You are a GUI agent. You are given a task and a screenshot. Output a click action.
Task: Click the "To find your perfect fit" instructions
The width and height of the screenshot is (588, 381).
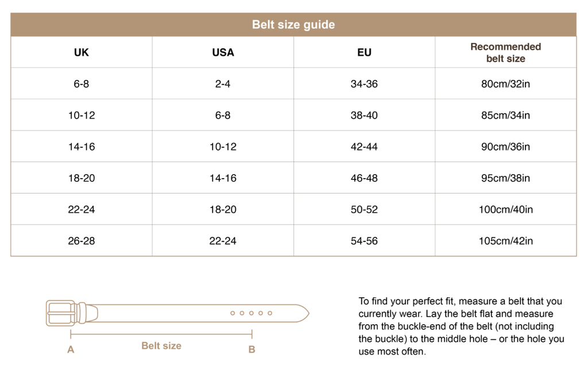click(x=460, y=326)
